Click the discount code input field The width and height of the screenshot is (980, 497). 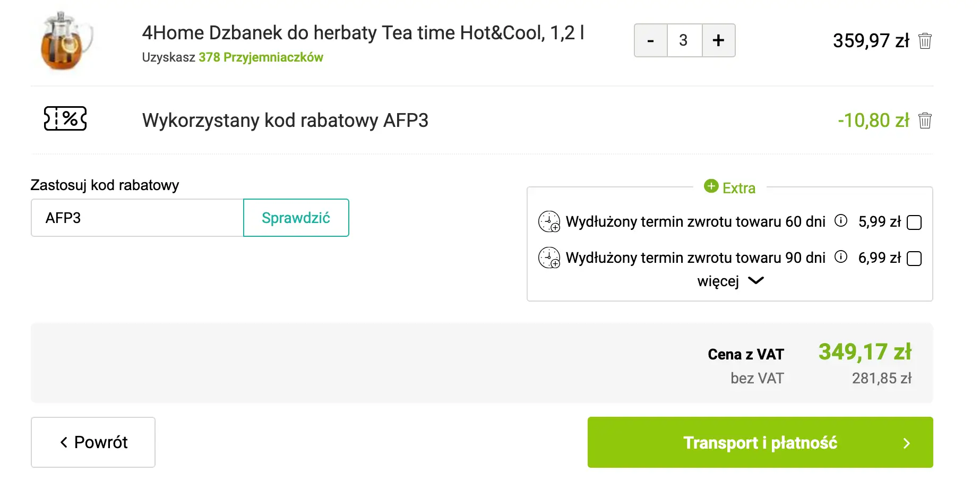pyautogui.click(x=137, y=218)
